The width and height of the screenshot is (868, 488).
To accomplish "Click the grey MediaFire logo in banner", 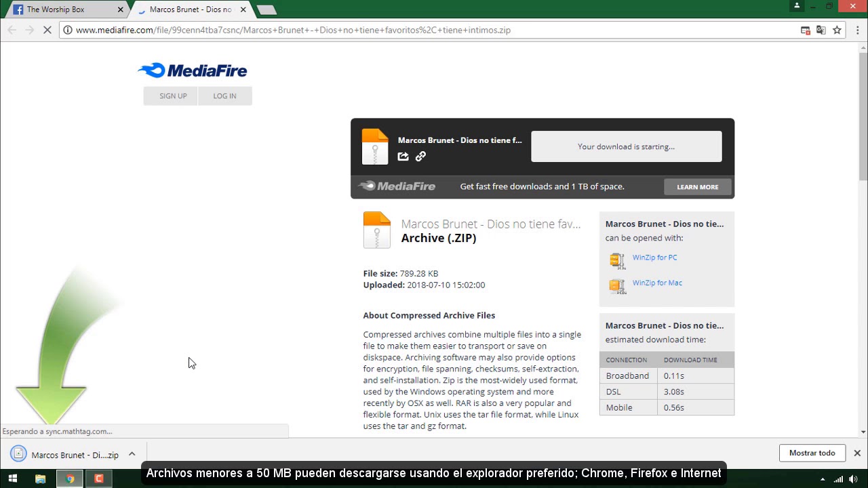I will tap(397, 186).
